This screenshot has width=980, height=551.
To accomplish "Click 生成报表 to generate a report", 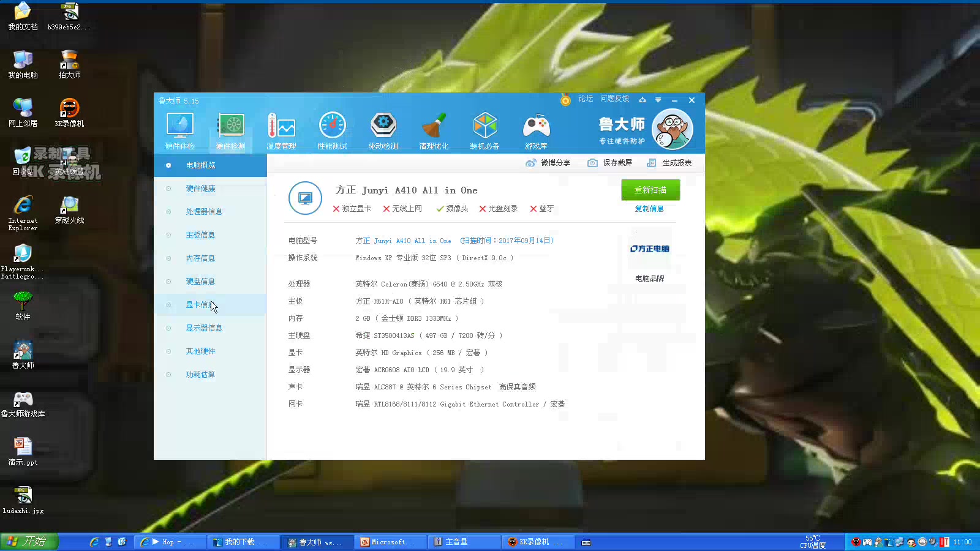I will 669,163.
